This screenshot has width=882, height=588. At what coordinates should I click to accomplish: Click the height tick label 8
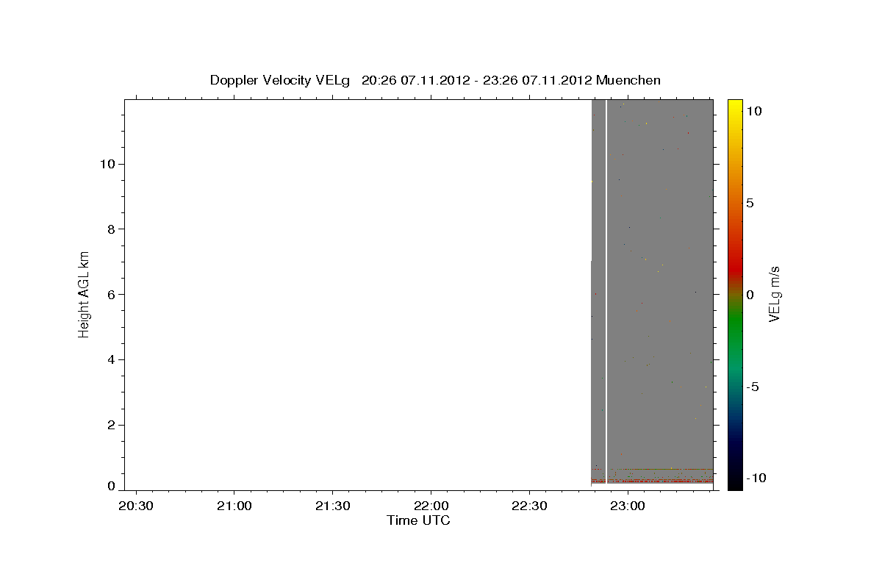pyautogui.click(x=111, y=229)
